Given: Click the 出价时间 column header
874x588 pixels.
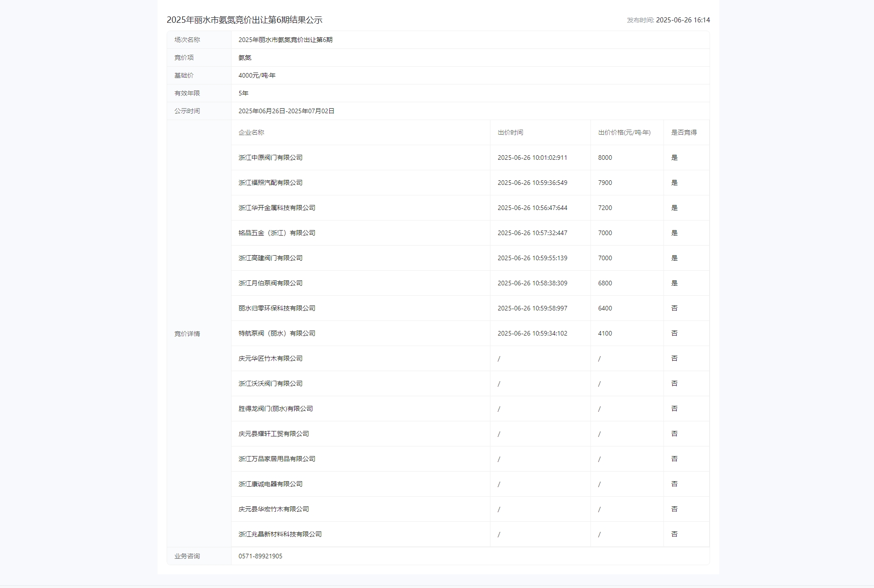Looking at the screenshot, I should pos(511,132).
